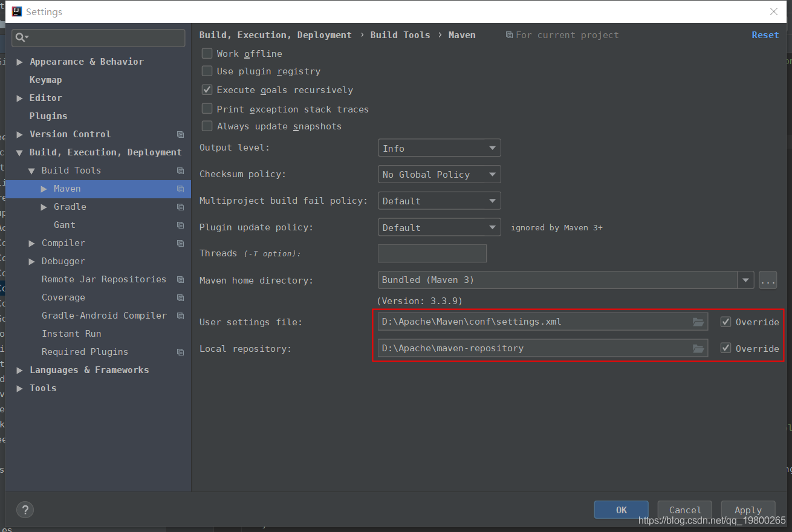Close the Settings dialog window
Screen dimensions: 792x532
[774, 11]
